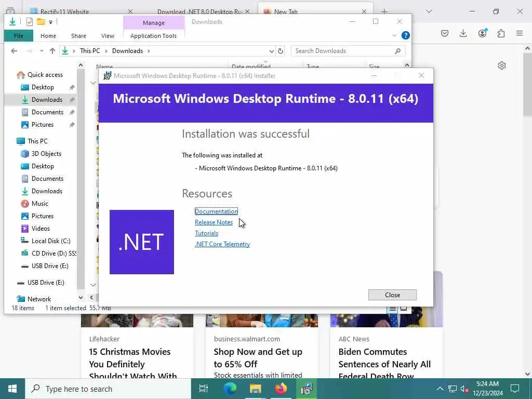The image size is (532, 399).
Task: Select Downloads in the address breadcrumb
Action: click(128, 51)
